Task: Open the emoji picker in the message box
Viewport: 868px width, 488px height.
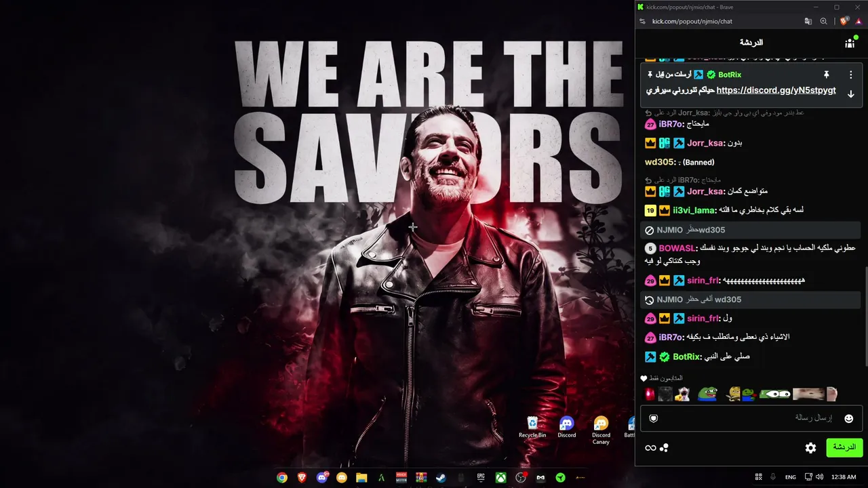Action: click(x=848, y=418)
